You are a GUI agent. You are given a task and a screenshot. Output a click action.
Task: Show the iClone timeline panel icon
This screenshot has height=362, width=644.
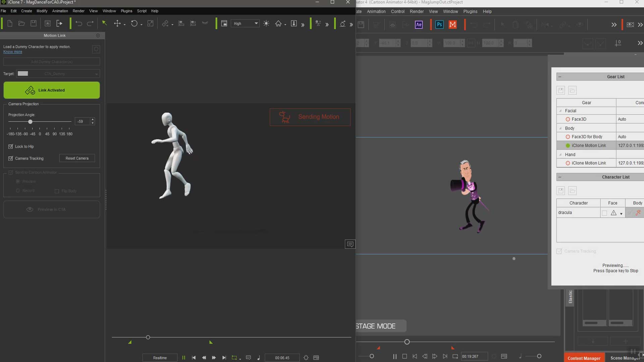[316, 358]
